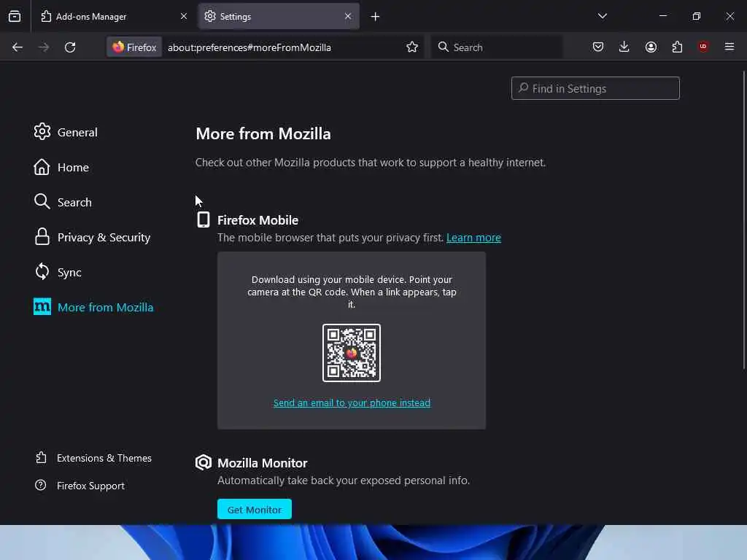This screenshot has width=747, height=560.
Task: Open the General settings category
Action: coord(65,132)
